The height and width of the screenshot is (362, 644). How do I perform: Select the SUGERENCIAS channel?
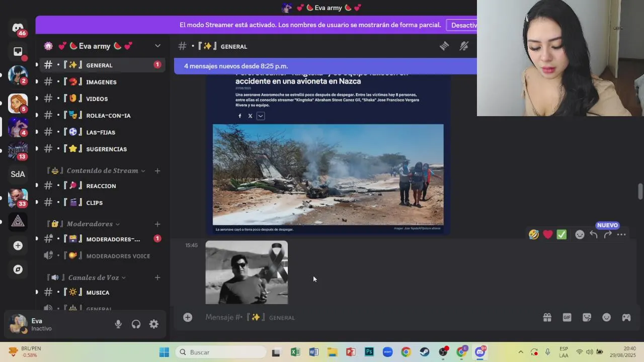(102, 149)
